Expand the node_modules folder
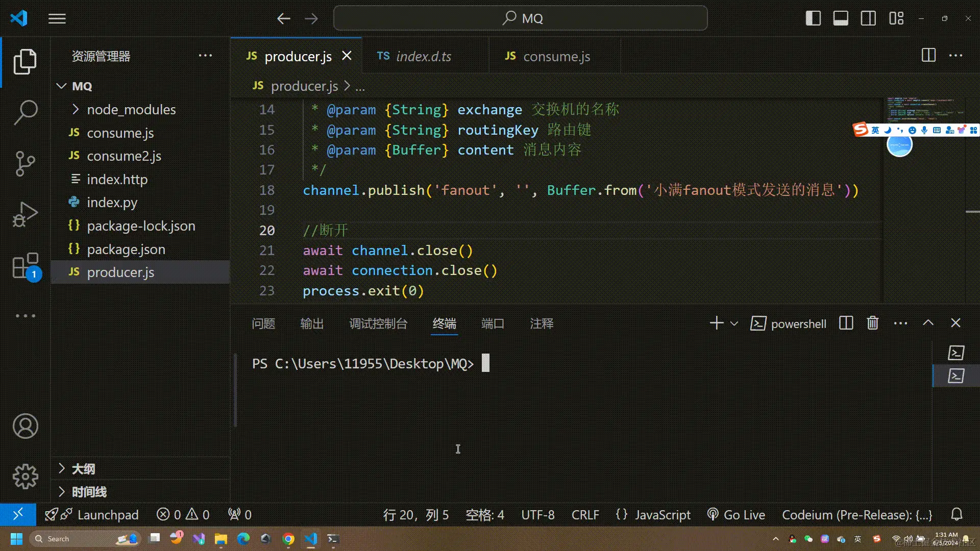Screen dimensions: 980x551 click(140, 110)
